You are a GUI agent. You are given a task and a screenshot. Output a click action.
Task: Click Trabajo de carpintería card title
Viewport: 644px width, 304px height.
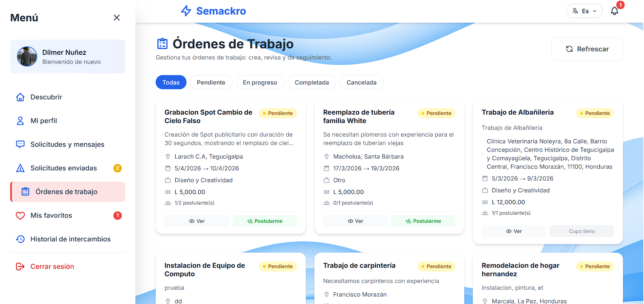pyautogui.click(x=359, y=265)
